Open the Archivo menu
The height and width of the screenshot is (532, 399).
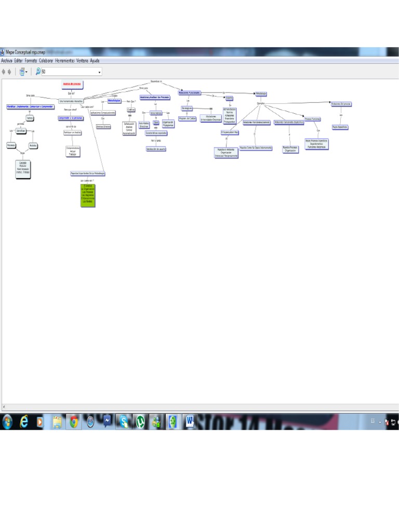[7, 61]
